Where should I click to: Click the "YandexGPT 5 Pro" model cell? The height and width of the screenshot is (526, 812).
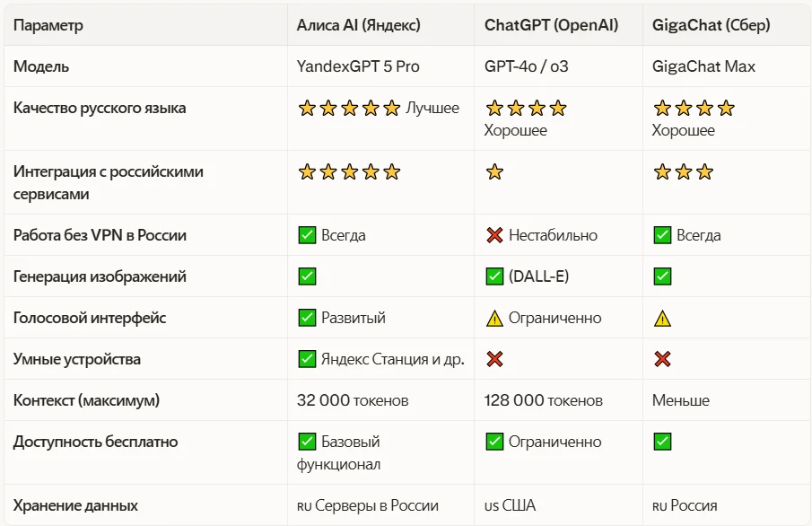point(358,66)
